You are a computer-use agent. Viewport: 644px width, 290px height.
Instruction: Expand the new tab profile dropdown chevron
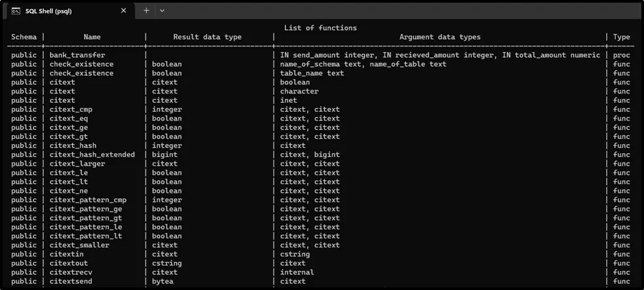pyautogui.click(x=162, y=10)
